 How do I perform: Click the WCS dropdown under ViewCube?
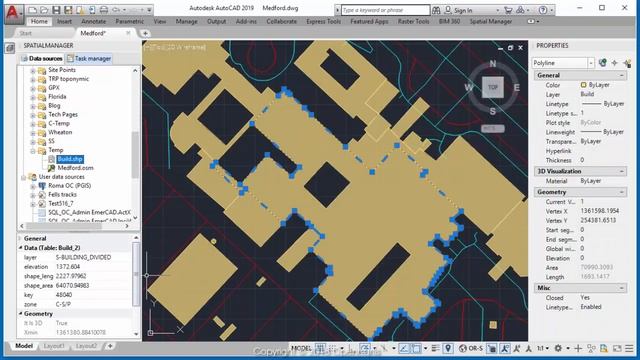pyautogui.click(x=493, y=129)
